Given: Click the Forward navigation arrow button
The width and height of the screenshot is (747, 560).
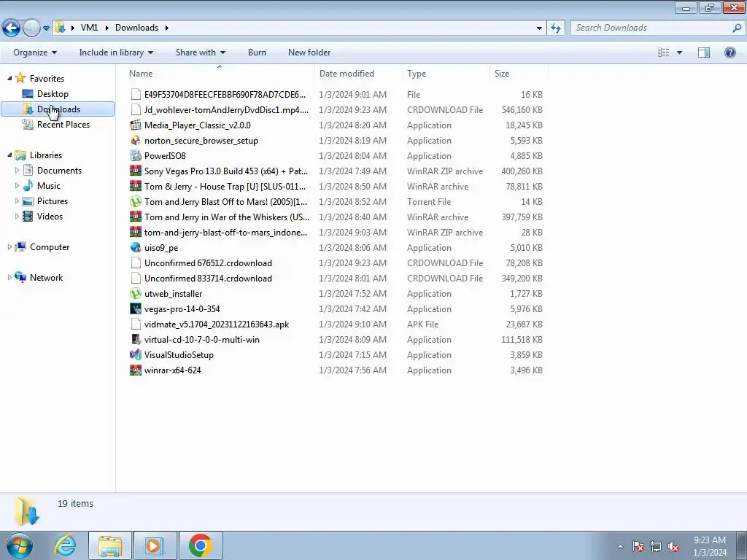Looking at the screenshot, I should 31,28.
